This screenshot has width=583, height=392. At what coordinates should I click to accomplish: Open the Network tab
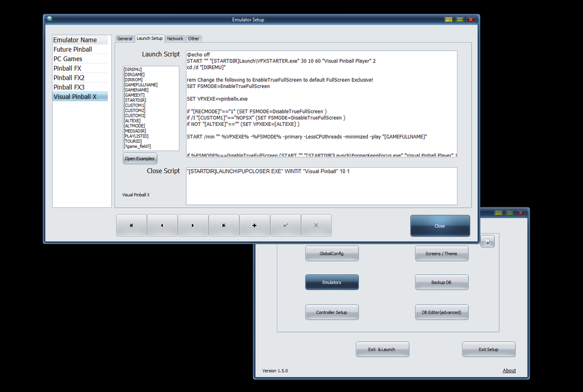click(175, 38)
